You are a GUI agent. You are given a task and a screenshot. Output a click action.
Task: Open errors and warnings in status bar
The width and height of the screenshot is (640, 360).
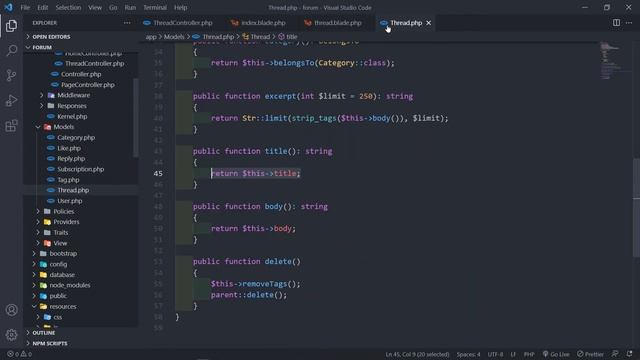pyautogui.click(x=19, y=354)
